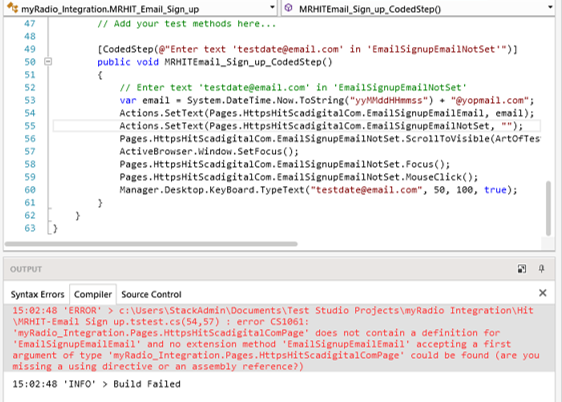This screenshot has width=562, height=402.
Task: Click the vertical scrollbar thumb in editor
Action: 548,208
